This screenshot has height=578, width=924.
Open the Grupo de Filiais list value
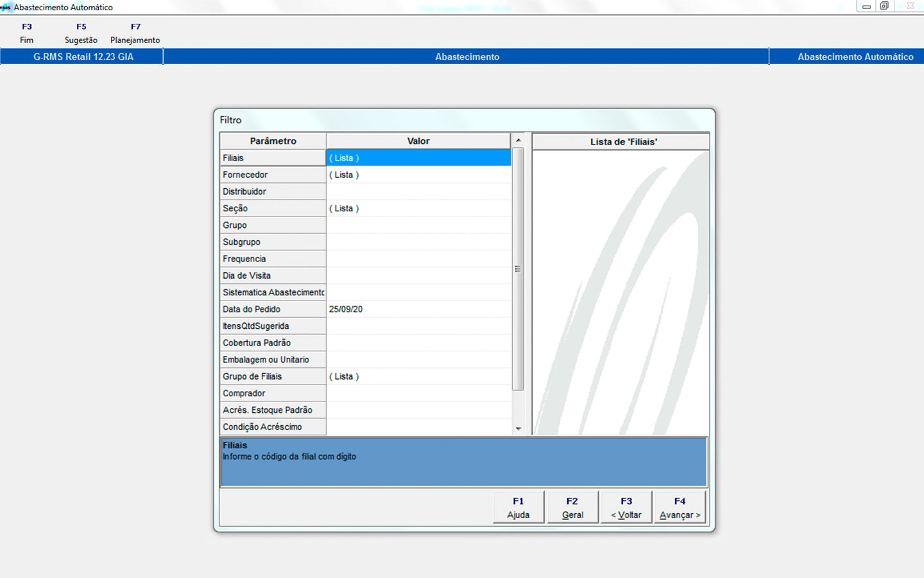[418, 377]
